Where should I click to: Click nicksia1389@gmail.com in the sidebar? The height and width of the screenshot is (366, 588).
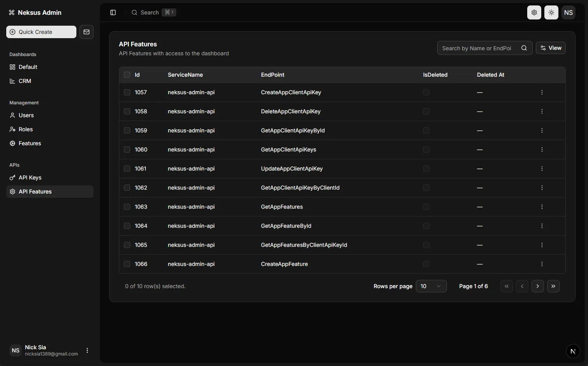[51, 354]
